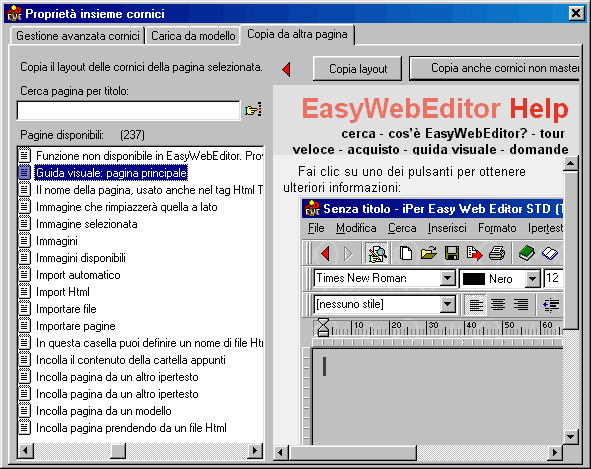591x469 pixels.
Task: Click the New page icon
Action: click(x=406, y=253)
